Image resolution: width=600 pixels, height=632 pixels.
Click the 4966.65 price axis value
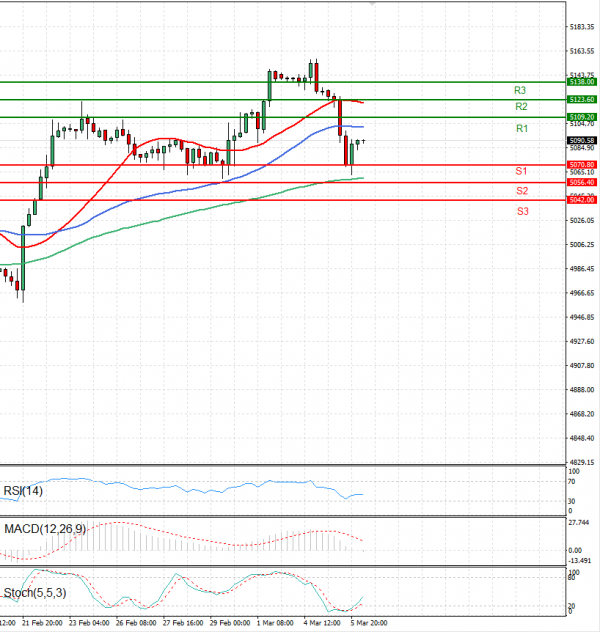pyautogui.click(x=582, y=293)
